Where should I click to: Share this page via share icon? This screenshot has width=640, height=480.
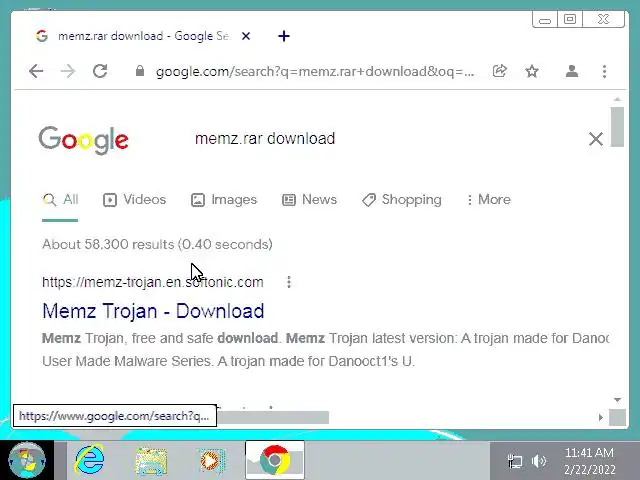click(x=500, y=71)
